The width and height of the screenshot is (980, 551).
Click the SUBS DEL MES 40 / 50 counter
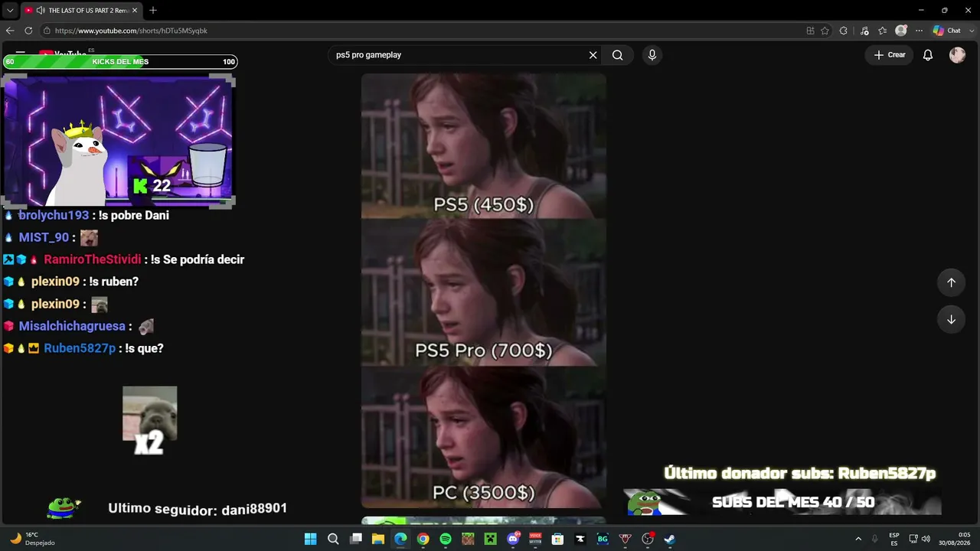click(x=793, y=503)
